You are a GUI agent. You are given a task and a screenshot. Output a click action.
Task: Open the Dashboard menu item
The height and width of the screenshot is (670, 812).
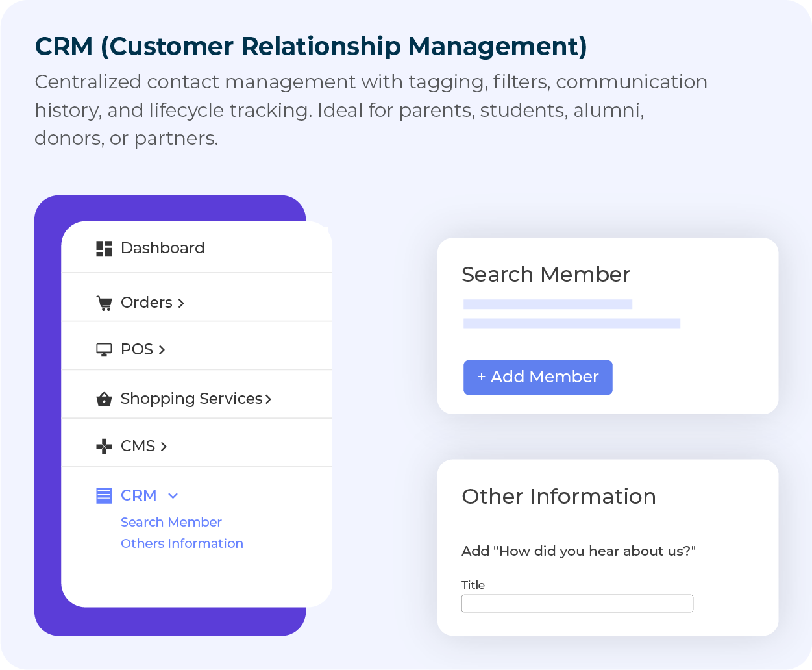(x=162, y=248)
